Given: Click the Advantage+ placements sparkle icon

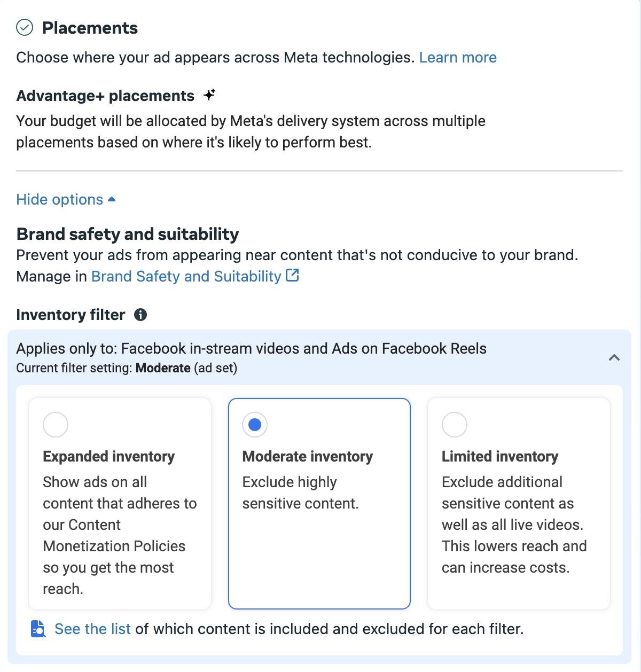Looking at the screenshot, I should (x=209, y=95).
